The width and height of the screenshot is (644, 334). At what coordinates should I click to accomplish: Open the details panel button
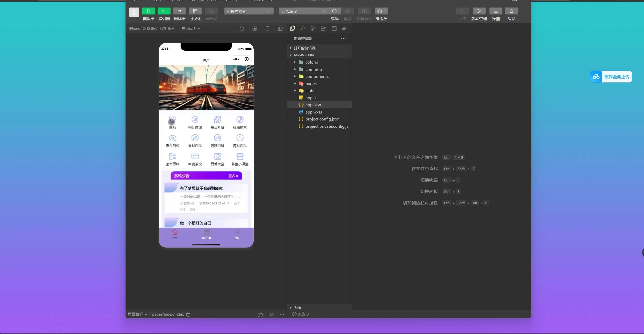click(x=496, y=11)
